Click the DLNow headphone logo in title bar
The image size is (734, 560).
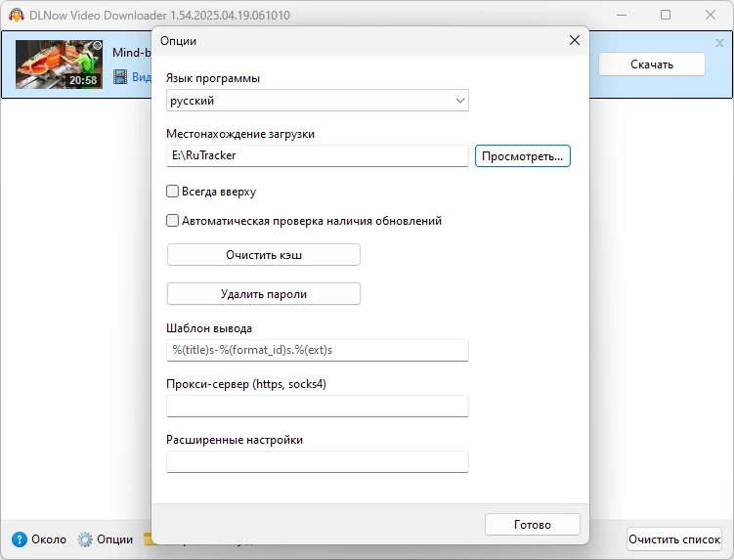(16, 16)
